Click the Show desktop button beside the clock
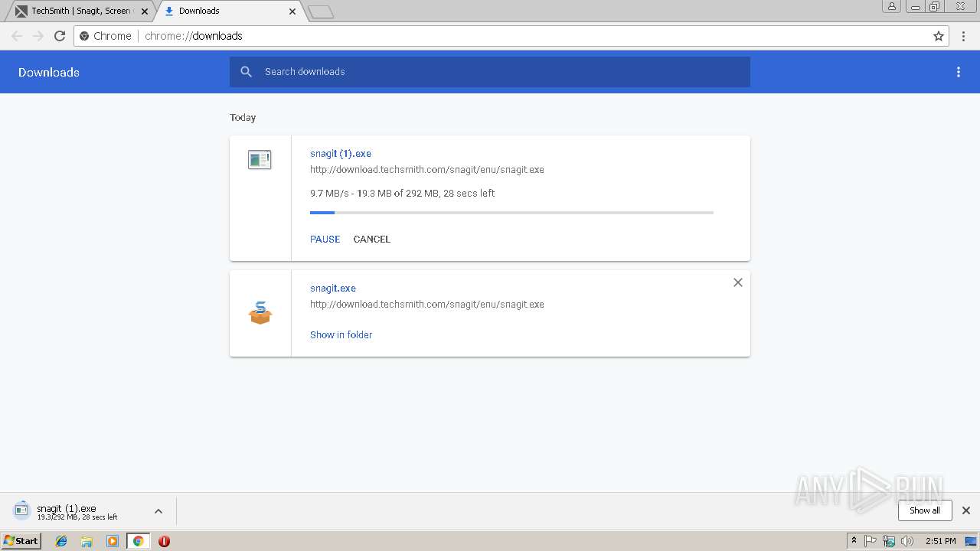 coord(972,541)
